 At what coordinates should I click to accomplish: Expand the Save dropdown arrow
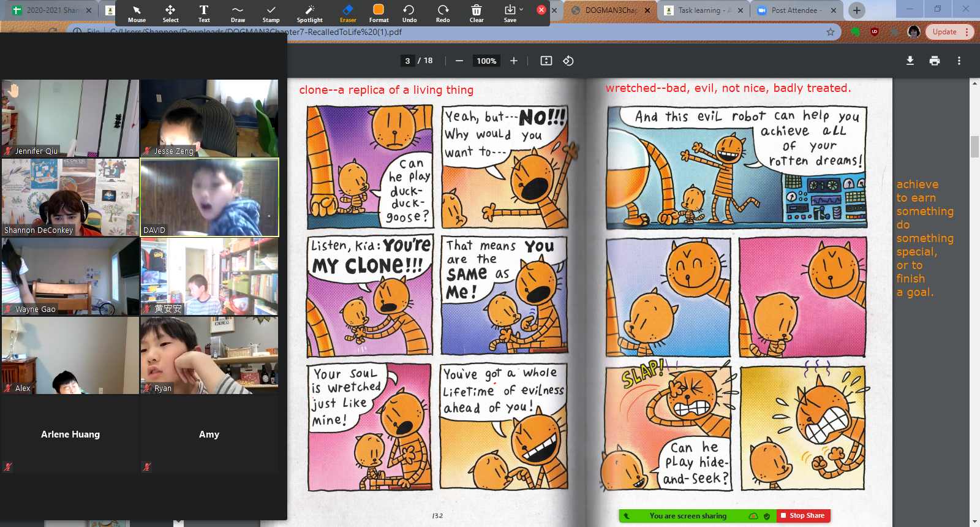coord(521,10)
